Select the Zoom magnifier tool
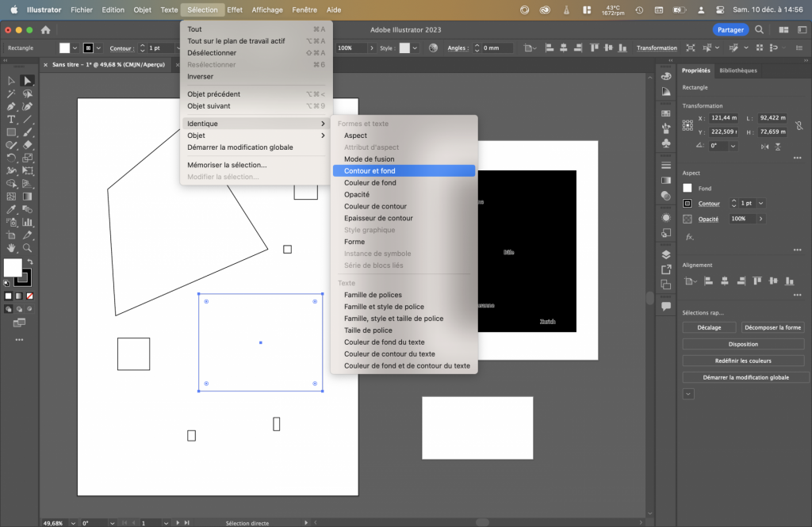The image size is (812, 527). (27, 248)
